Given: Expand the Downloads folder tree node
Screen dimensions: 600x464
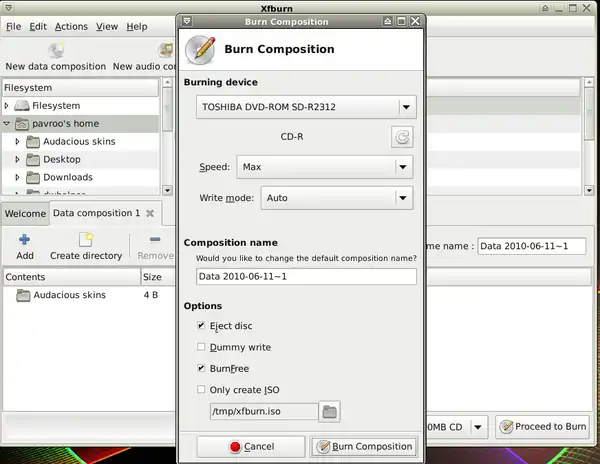Looking at the screenshot, I should coord(17,177).
